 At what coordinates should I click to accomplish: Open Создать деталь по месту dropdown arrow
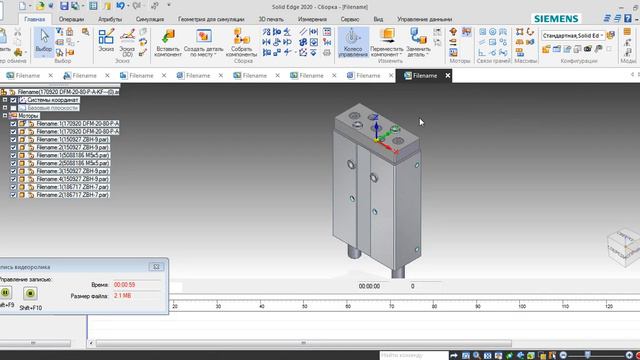pyautogui.click(x=216, y=55)
